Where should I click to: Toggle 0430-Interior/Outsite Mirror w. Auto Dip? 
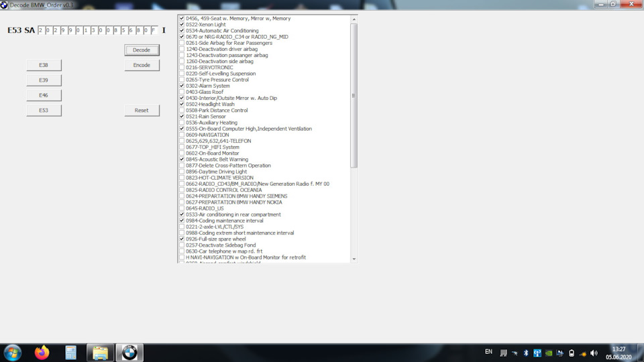(x=182, y=98)
